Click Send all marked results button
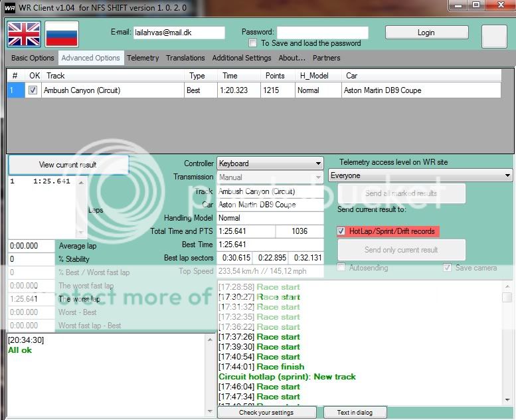 click(x=401, y=193)
